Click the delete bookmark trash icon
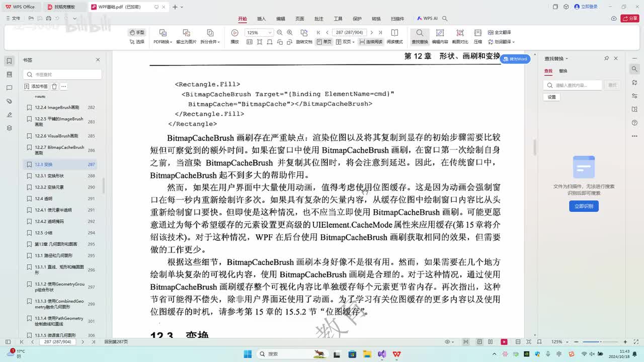 [54, 86]
